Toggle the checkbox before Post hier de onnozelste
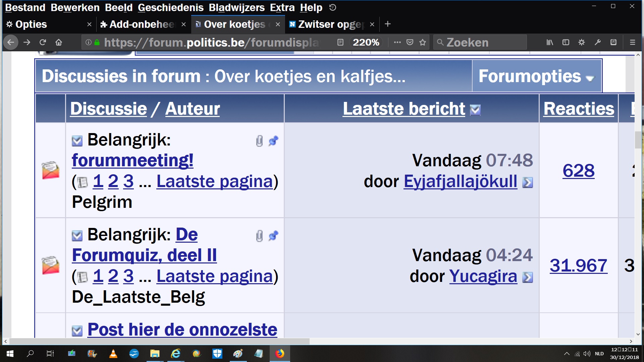This screenshot has width=644, height=362. pyautogui.click(x=77, y=331)
